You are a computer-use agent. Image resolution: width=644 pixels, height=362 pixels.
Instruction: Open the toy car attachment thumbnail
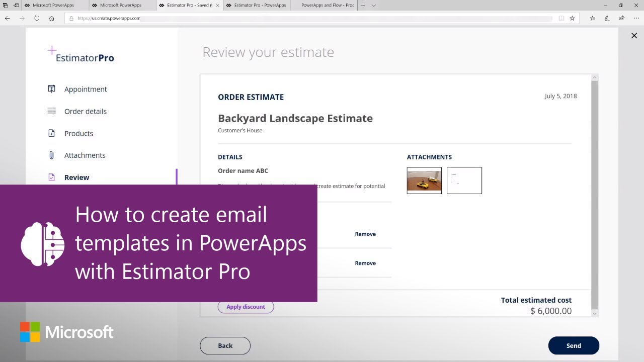(x=424, y=180)
